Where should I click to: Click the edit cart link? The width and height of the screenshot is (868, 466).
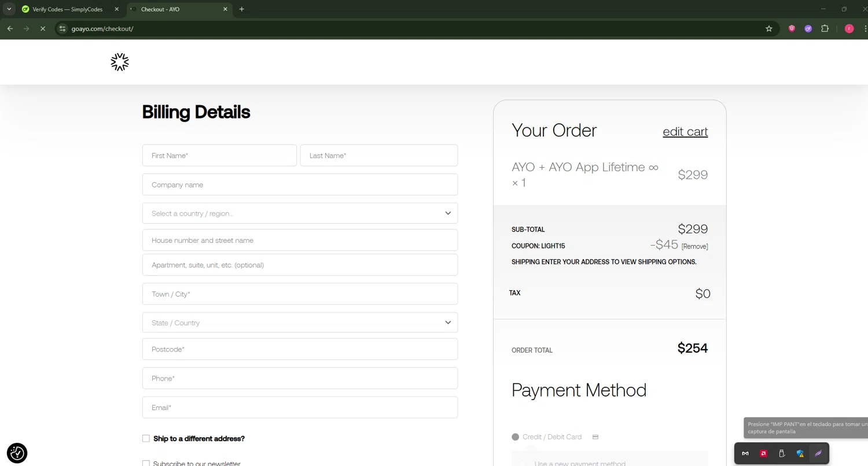(685, 132)
